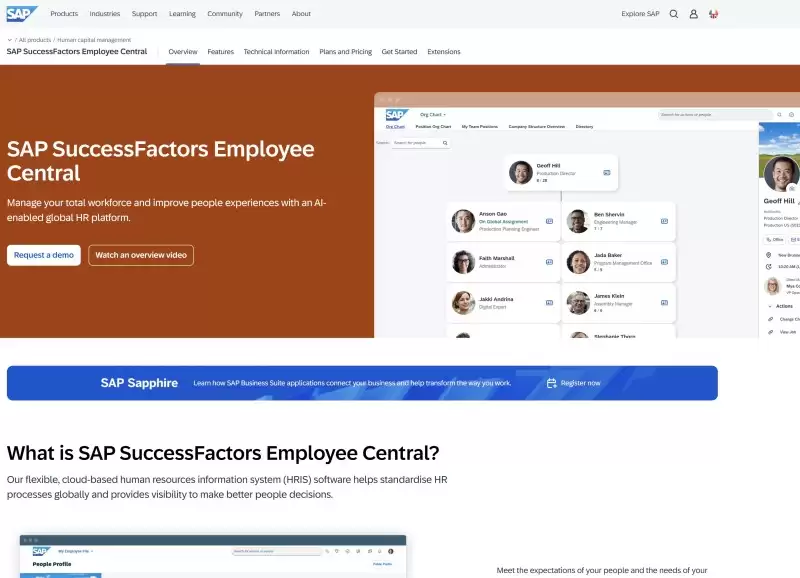Switch to the Features tab
Image resolution: width=800 pixels, height=578 pixels.
(x=220, y=51)
